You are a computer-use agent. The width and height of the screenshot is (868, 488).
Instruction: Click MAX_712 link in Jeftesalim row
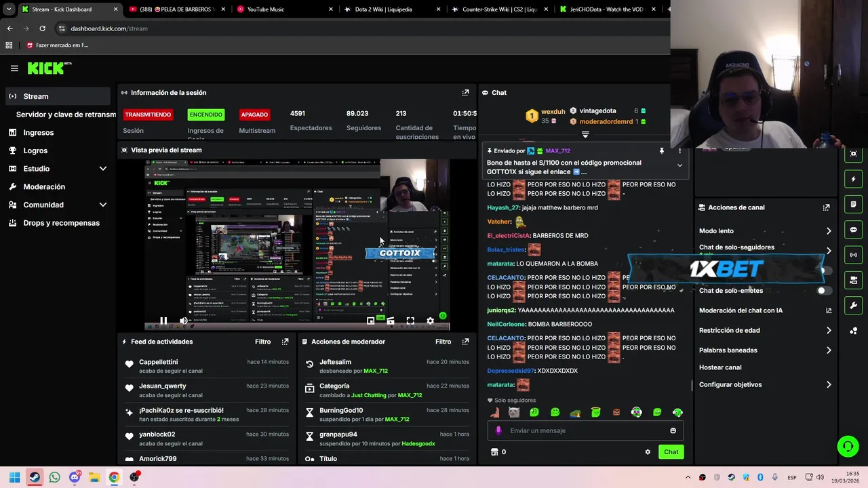coord(376,371)
